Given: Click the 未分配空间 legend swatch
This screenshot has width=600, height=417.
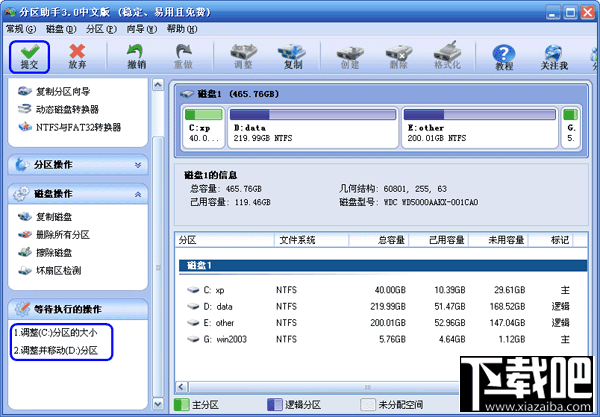Looking at the screenshot, I should click(368, 405).
